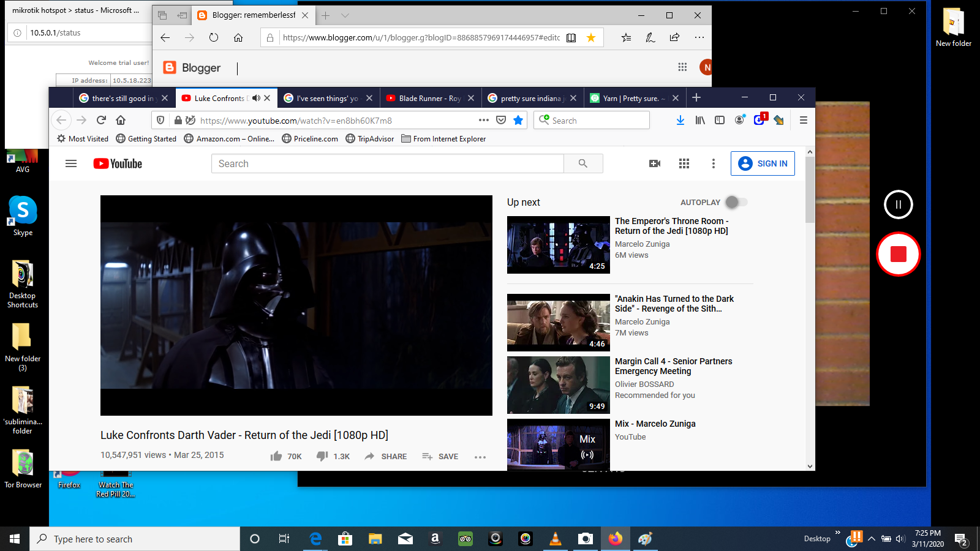Click Marcelo Zuniga under Throne Room video

coord(643,244)
